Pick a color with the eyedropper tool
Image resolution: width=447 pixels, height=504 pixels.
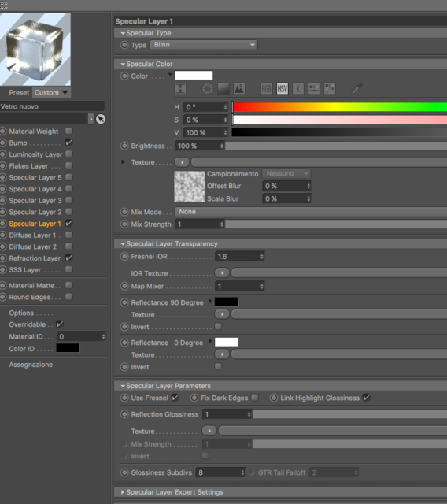point(356,88)
